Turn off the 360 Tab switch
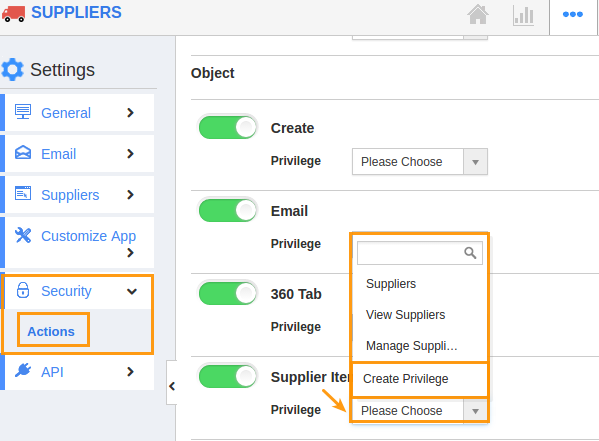 tap(228, 293)
